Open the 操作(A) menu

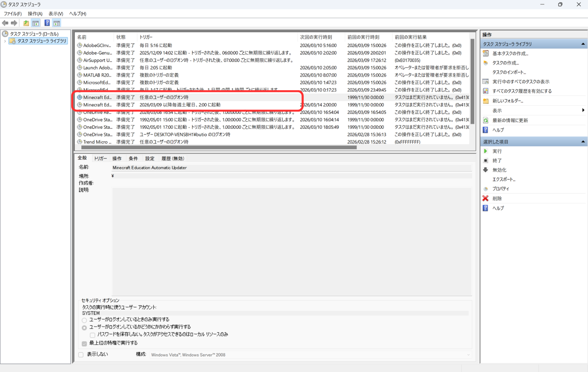point(35,14)
